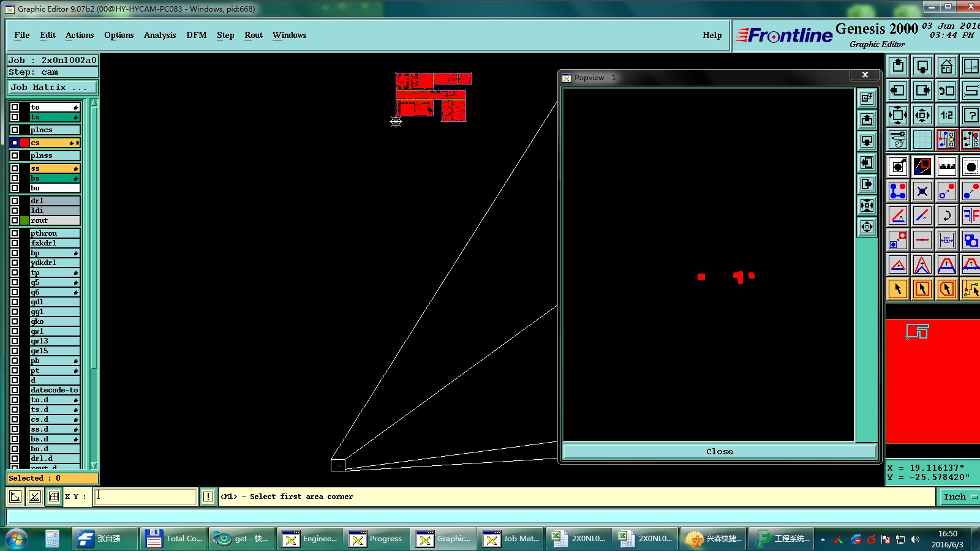
Task: Click the green color swatch of rout layer
Action: pyautogui.click(x=24, y=220)
